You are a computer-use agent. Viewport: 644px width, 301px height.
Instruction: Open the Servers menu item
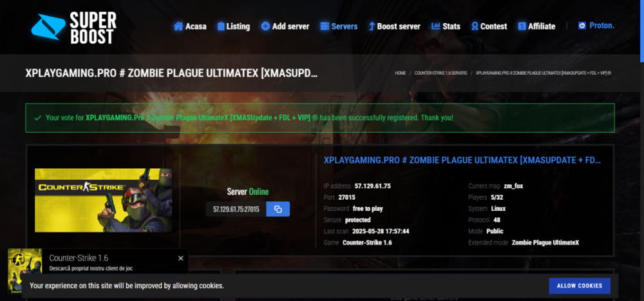[x=339, y=26]
